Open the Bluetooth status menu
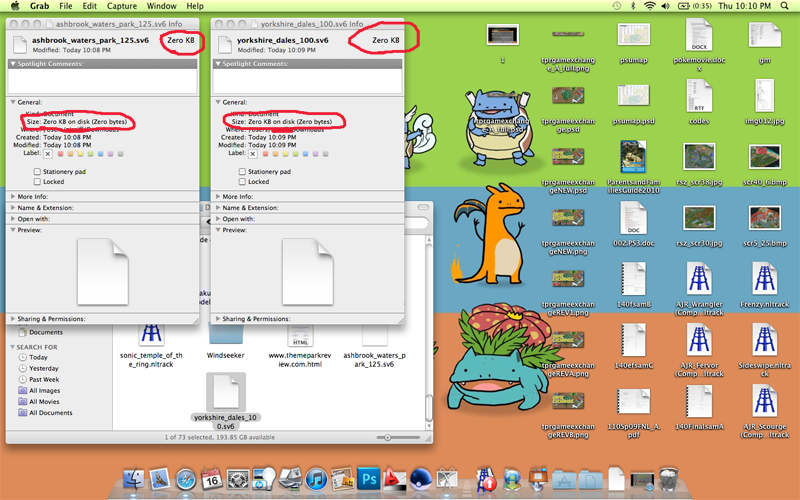This screenshot has width=800, height=500. (x=633, y=6)
